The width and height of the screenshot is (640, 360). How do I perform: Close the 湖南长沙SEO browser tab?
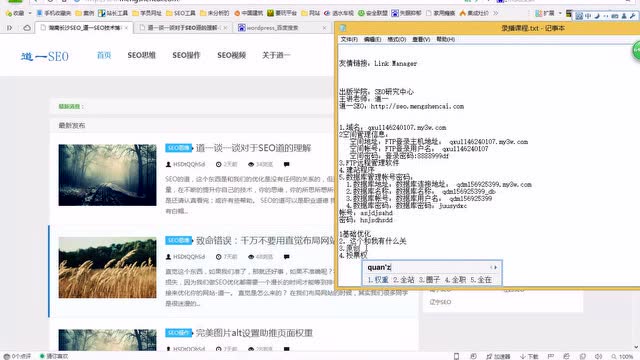point(127,28)
